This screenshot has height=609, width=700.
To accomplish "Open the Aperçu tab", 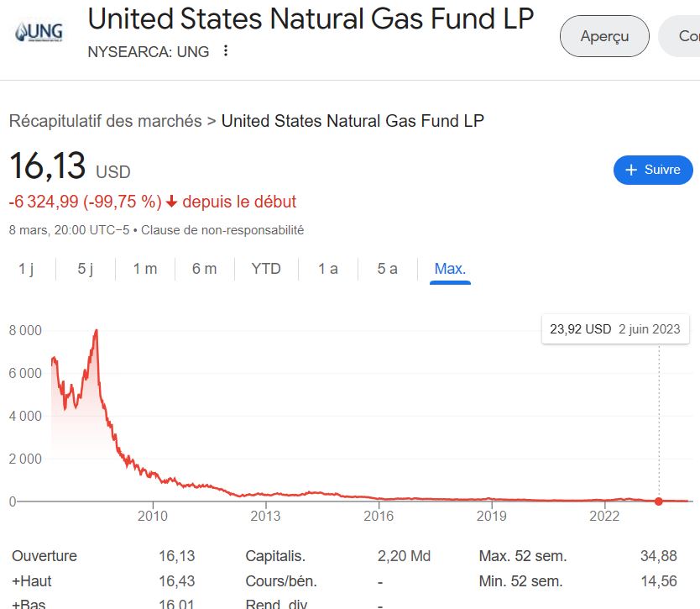I will pos(604,36).
